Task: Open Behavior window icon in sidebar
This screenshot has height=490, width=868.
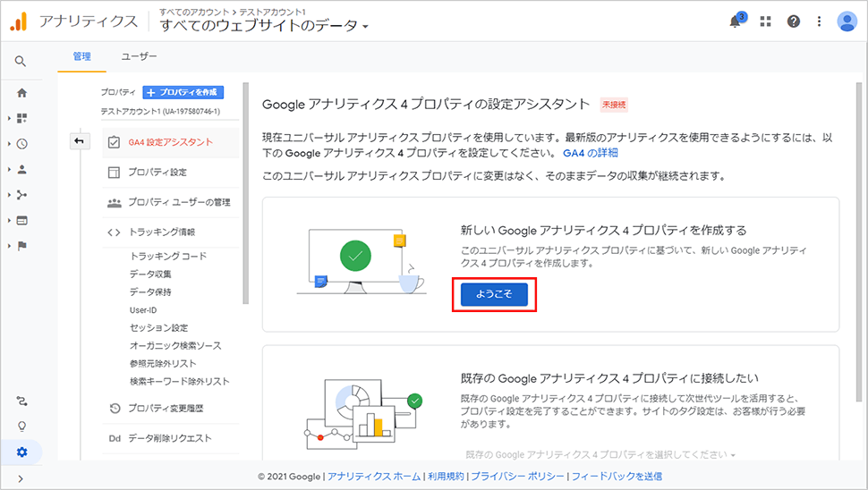Action: coord(22,220)
